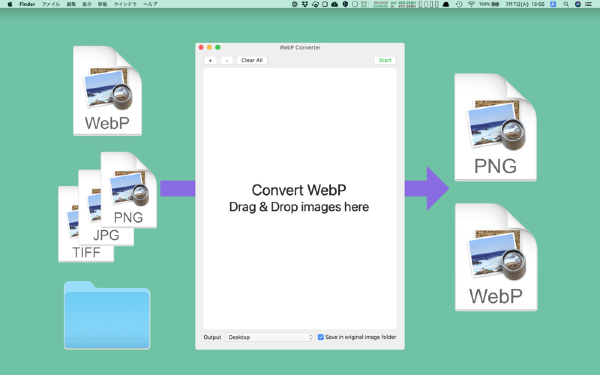Open the Time Machine menu bar icon
Screen dimensions: 600x375
(459, 4)
